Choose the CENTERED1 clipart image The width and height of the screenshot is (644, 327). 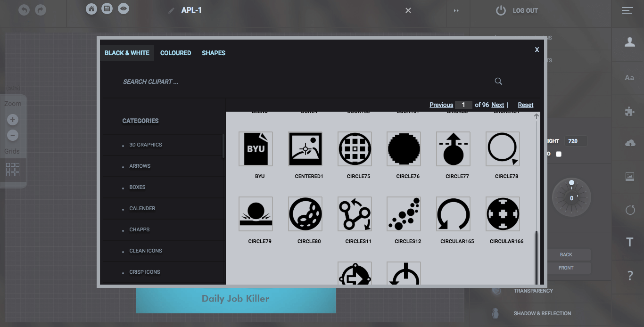click(305, 149)
